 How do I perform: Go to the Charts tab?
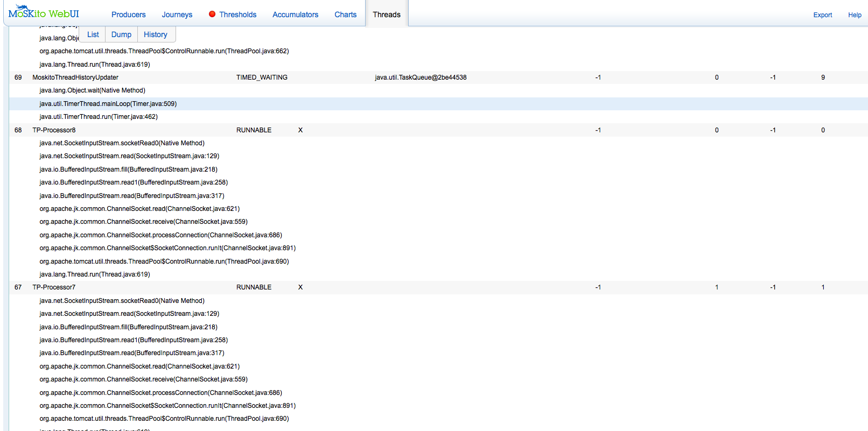pyautogui.click(x=345, y=15)
